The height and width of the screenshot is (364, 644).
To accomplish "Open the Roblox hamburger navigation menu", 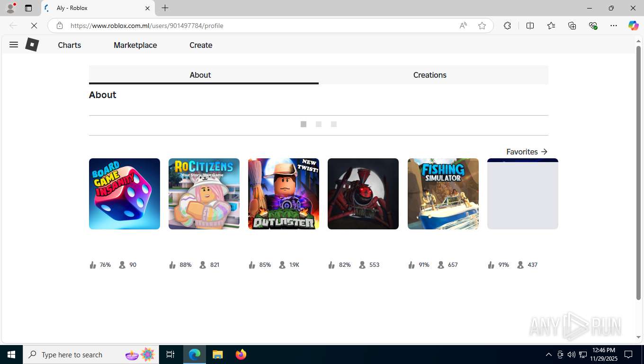I will (14, 45).
